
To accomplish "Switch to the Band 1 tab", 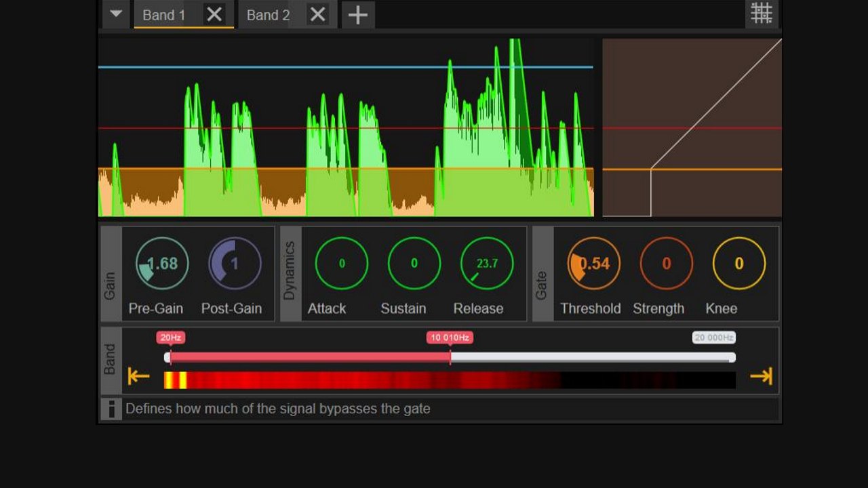I will tap(165, 15).
